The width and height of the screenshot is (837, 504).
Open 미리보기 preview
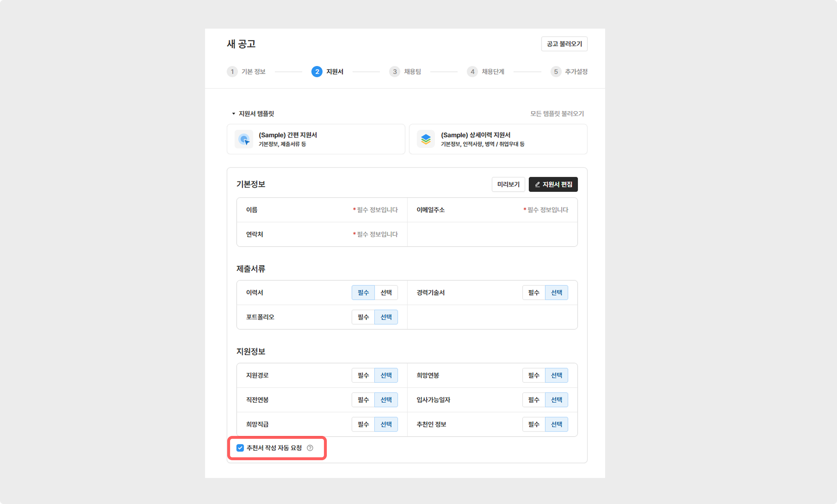pos(508,184)
